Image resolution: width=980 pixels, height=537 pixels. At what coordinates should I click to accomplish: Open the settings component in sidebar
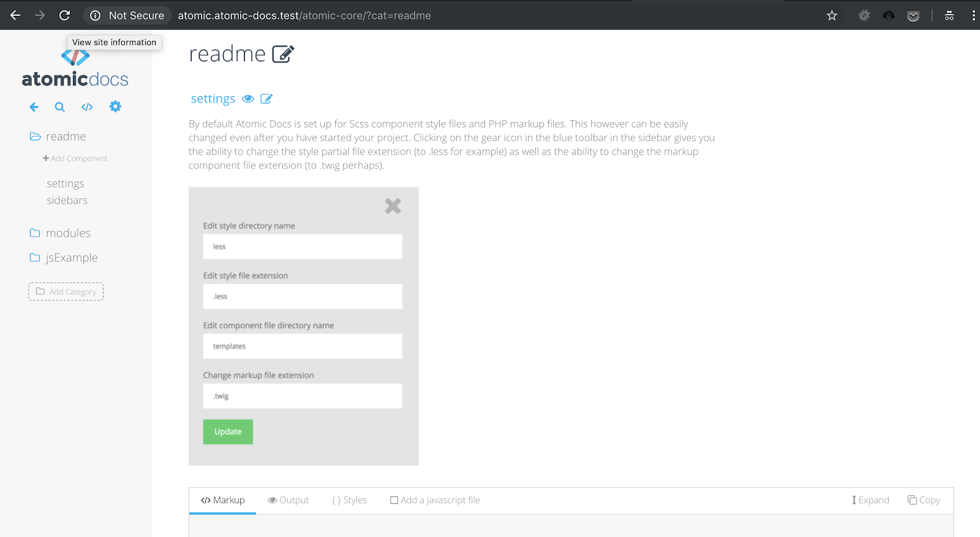(66, 183)
